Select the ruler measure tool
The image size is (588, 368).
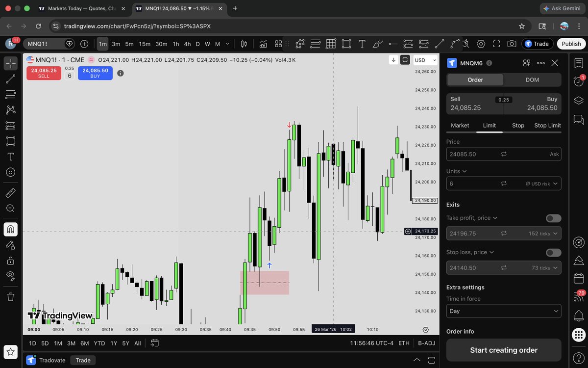[x=10, y=193]
